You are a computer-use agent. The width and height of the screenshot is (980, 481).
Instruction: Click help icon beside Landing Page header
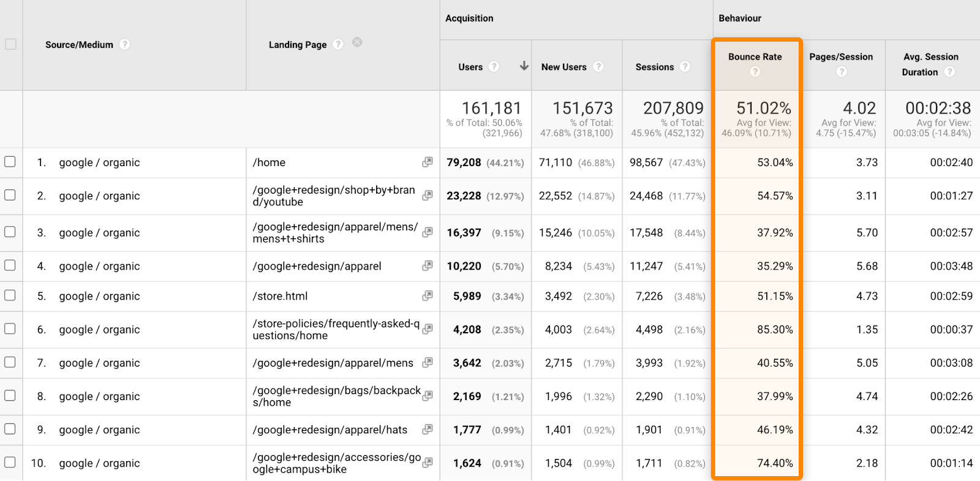(x=338, y=44)
